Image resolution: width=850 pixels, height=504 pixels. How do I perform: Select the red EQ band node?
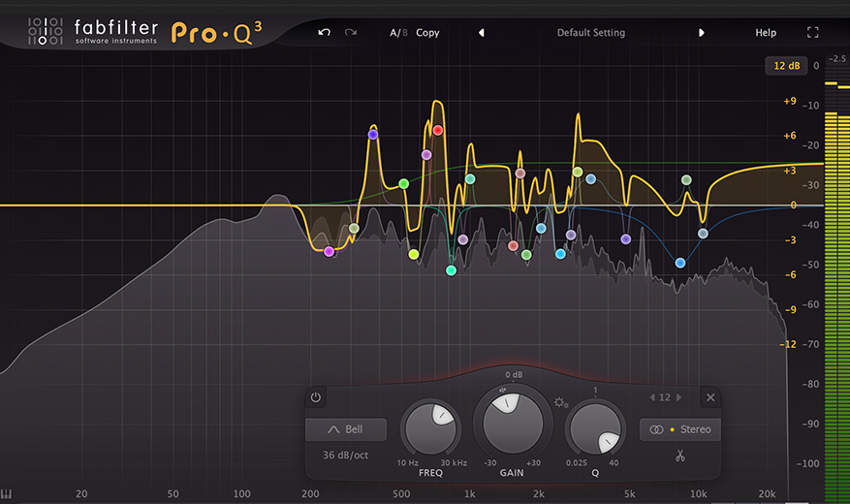click(438, 130)
